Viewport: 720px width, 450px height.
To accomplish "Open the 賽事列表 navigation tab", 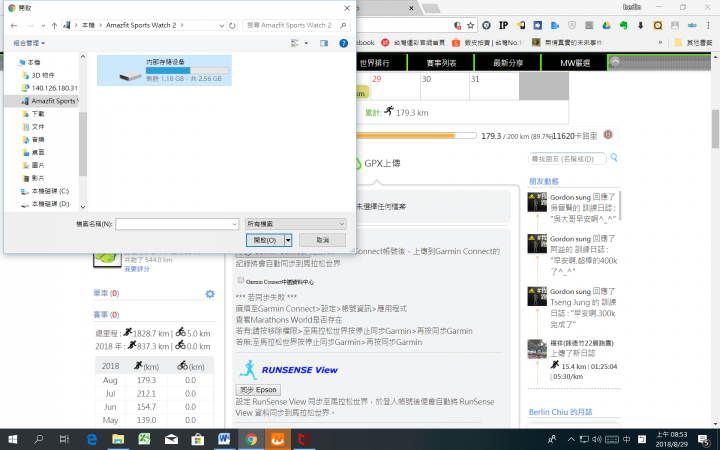I will pyautogui.click(x=441, y=63).
